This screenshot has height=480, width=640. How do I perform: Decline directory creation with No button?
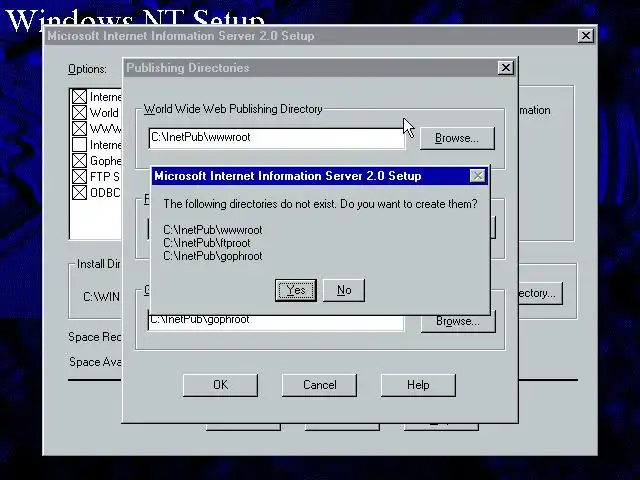coord(344,290)
